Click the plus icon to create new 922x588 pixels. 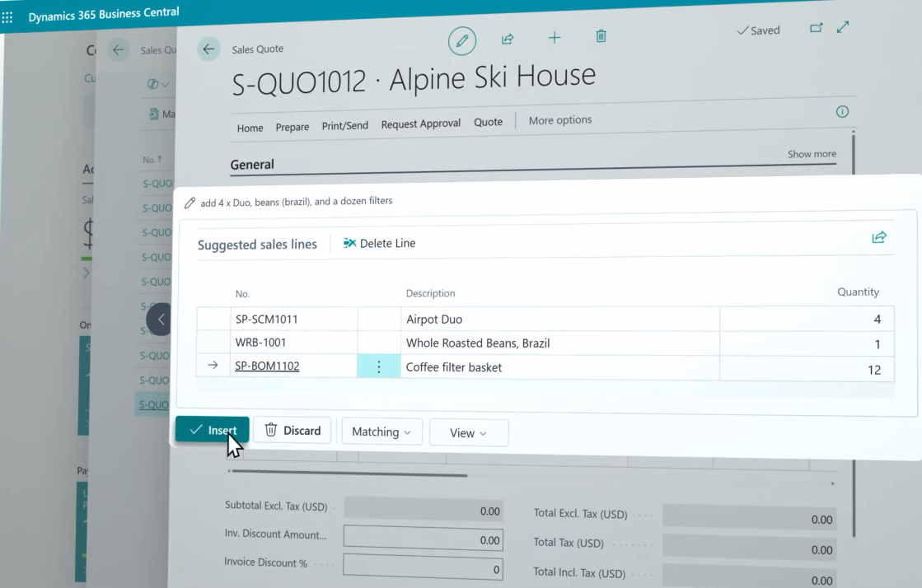pos(554,38)
